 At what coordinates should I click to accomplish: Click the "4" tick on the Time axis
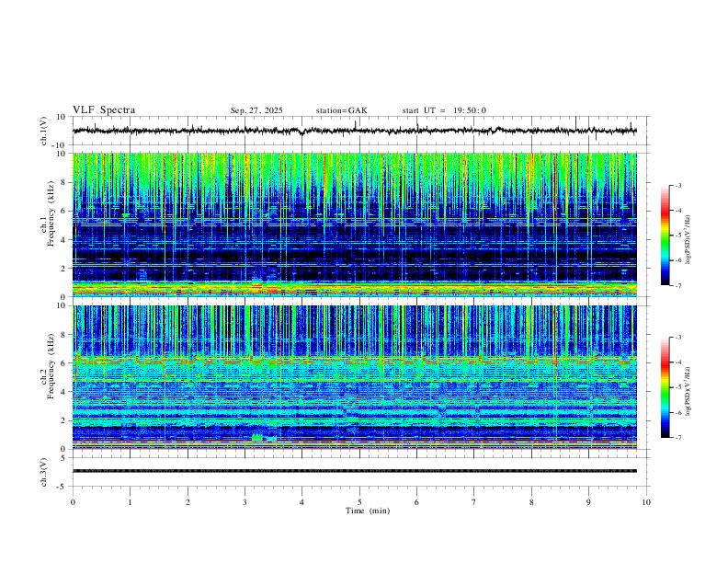click(302, 502)
